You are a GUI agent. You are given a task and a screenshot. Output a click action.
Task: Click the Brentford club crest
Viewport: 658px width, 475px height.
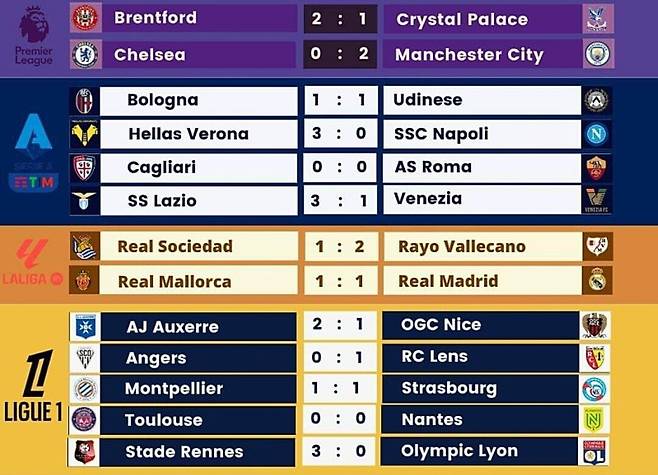(83, 18)
